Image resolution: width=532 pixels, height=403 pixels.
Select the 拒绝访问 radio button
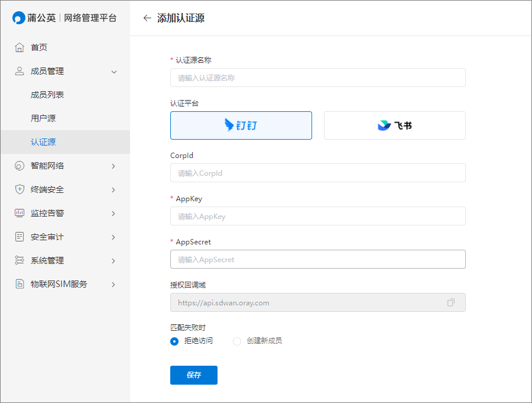click(174, 341)
